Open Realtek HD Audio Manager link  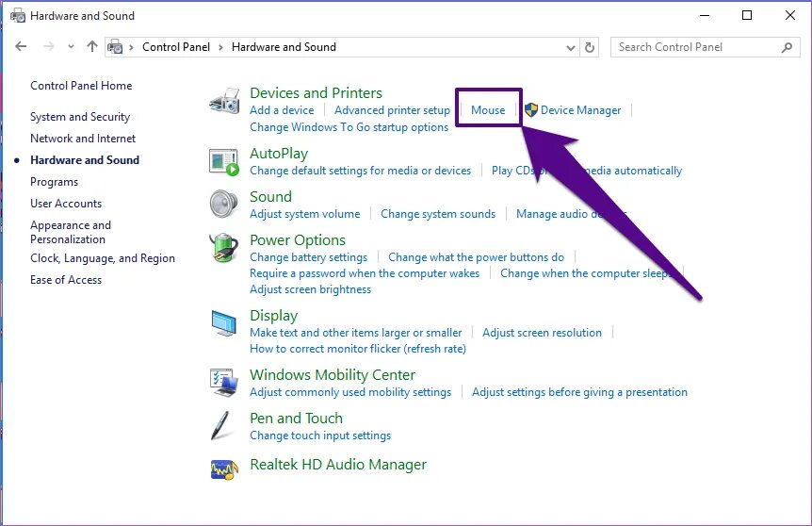338,465
